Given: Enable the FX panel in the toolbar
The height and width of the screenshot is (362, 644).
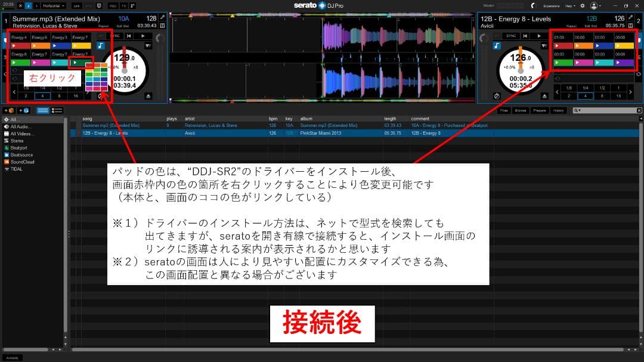Looking at the screenshot, I should pos(123,6).
